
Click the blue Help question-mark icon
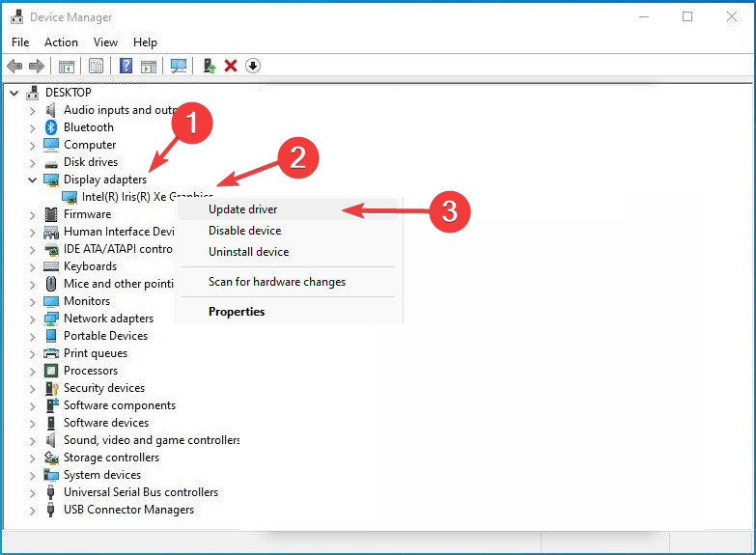coord(126,66)
